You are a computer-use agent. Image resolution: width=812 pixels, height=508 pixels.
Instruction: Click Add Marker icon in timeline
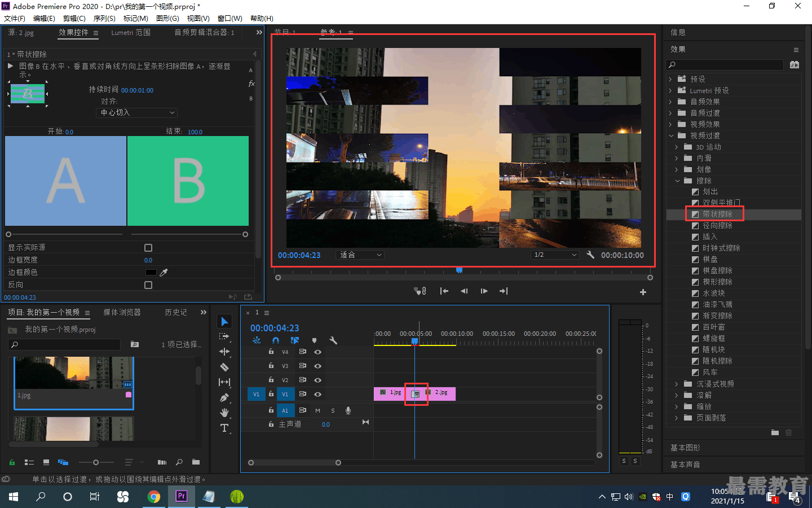(314, 340)
